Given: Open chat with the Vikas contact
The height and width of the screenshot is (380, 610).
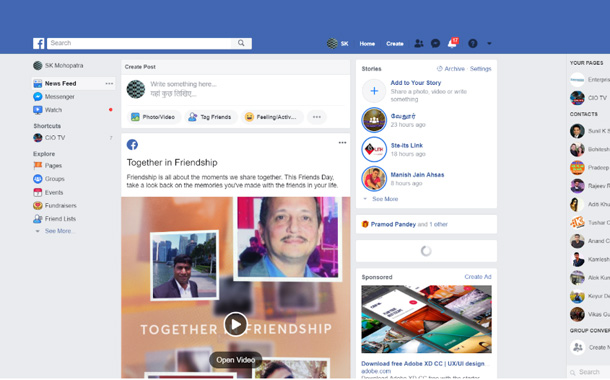Looking at the screenshot, I should (590, 314).
